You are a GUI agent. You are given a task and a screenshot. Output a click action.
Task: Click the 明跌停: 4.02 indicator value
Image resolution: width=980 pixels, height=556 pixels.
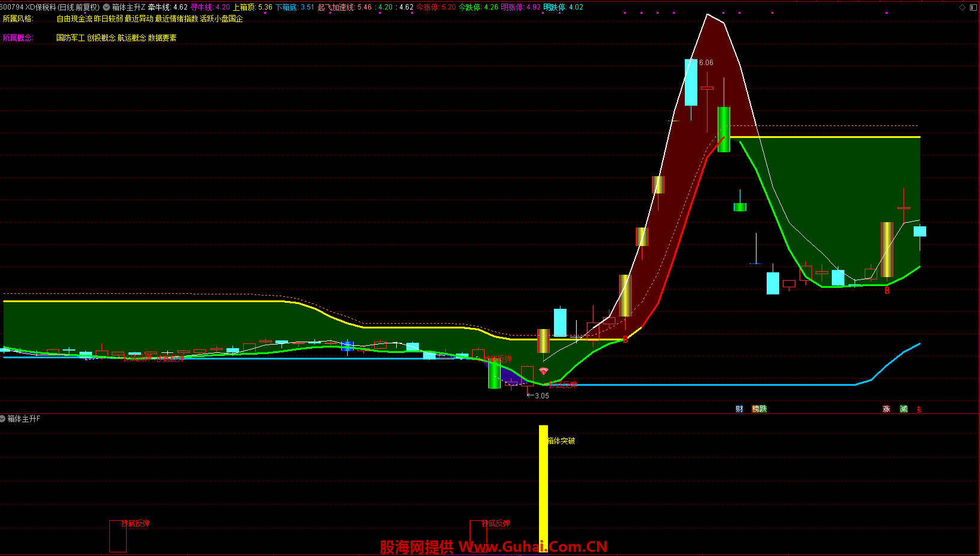563,7
